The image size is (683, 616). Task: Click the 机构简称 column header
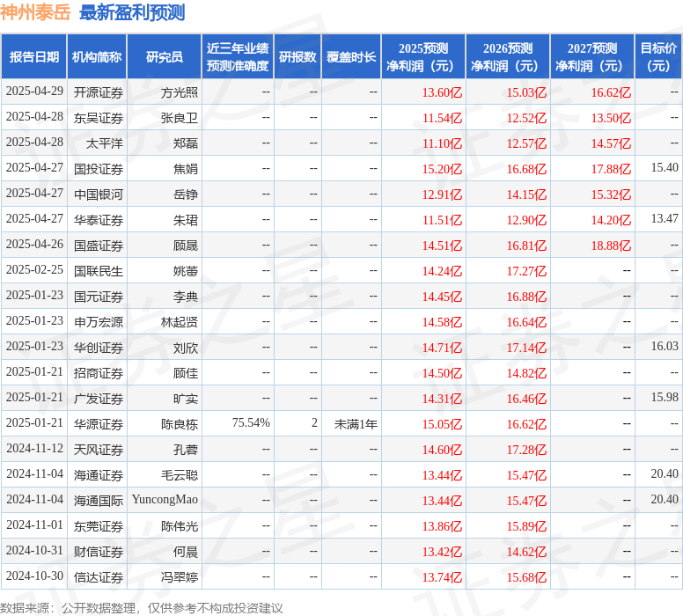97,57
